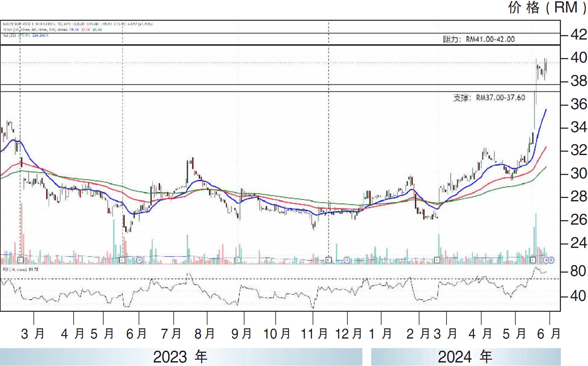The image size is (588, 366).
Task: Click the symbol title line at the top of the chart
Action: (x=77, y=24)
